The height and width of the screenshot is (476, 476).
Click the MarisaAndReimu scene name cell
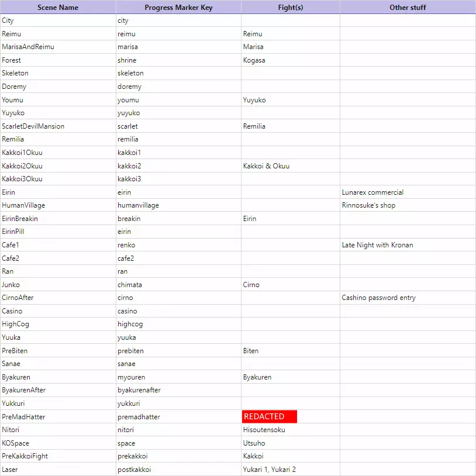[x=28, y=47]
